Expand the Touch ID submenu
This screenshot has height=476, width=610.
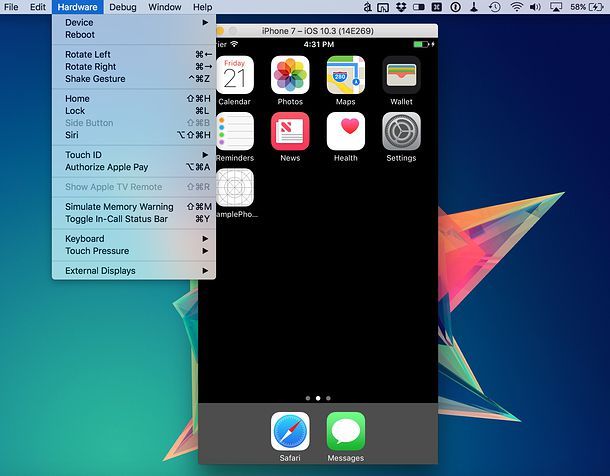tap(134, 155)
